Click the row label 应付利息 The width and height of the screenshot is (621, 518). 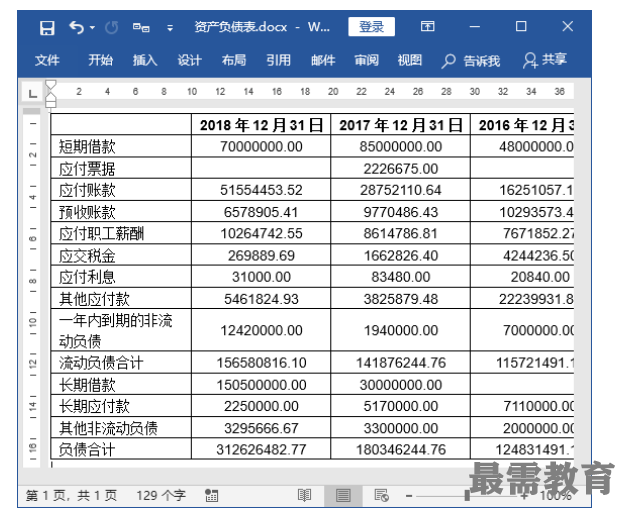coord(87,277)
